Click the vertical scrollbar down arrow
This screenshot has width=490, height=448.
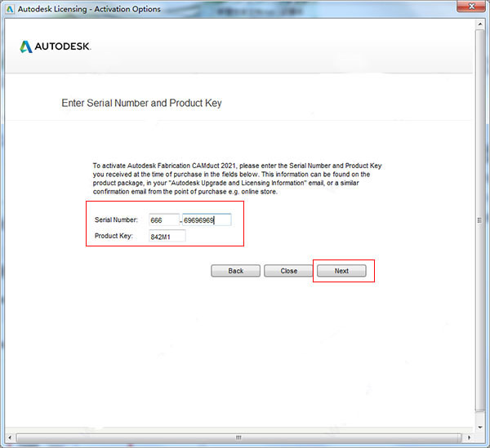click(x=480, y=428)
